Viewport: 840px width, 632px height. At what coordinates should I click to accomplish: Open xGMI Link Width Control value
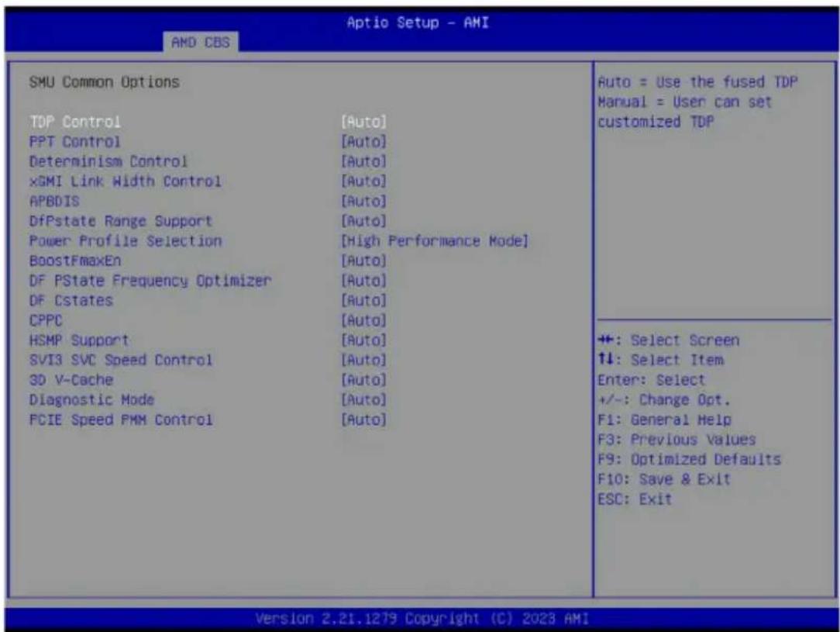pyautogui.click(x=363, y=181)
